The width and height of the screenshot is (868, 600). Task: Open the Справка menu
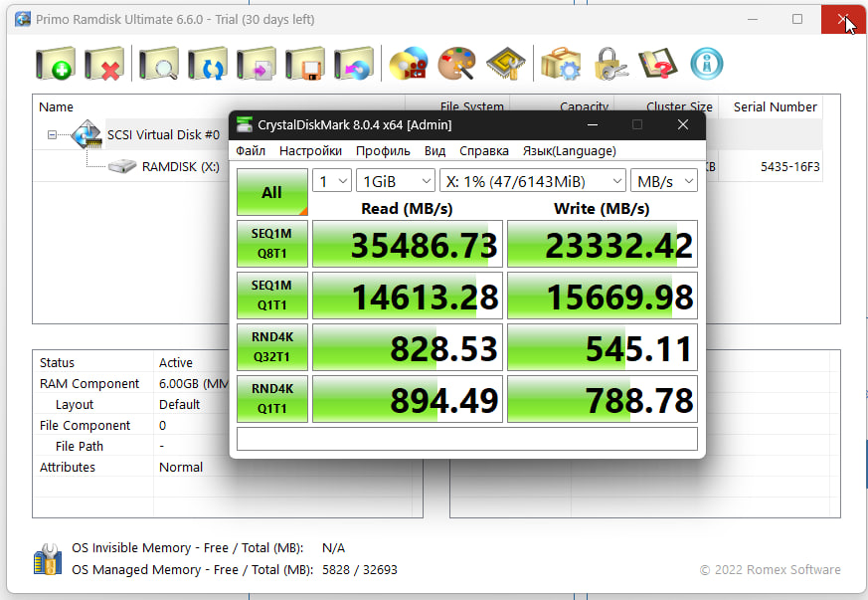[484, 150]
